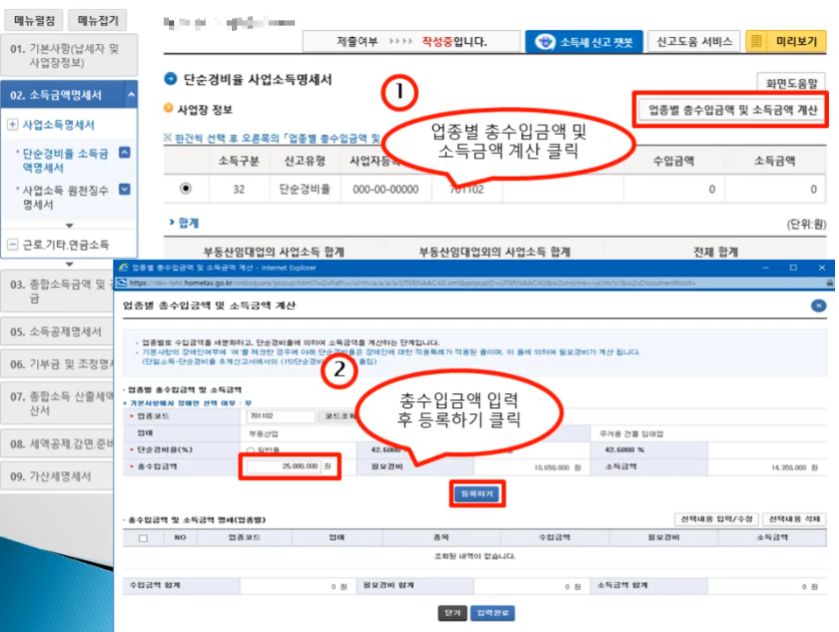This screenshot has width=839, height=632.
Task: Click the 제출여부 작성중입니다 status box
Action: pos(411,41)
